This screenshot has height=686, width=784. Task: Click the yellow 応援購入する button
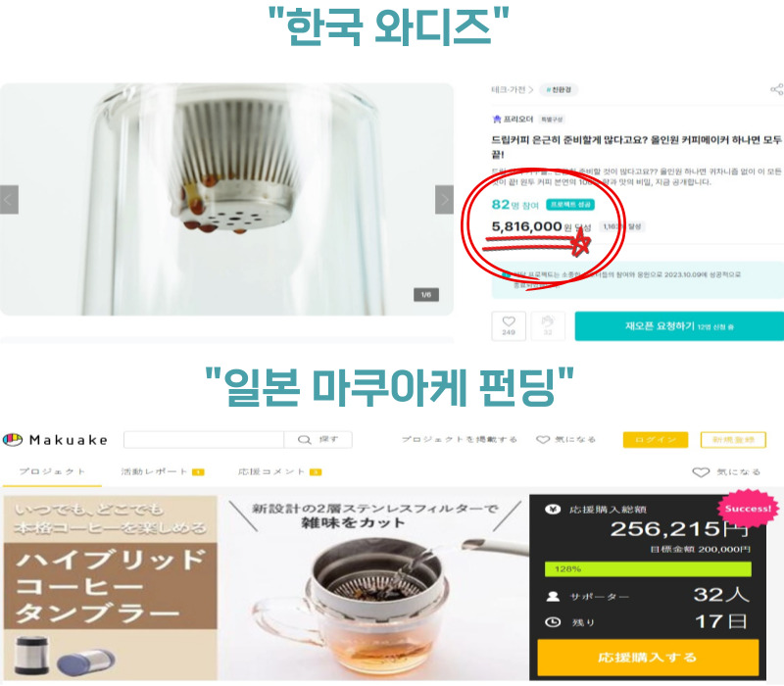click(x=648, y=657)
